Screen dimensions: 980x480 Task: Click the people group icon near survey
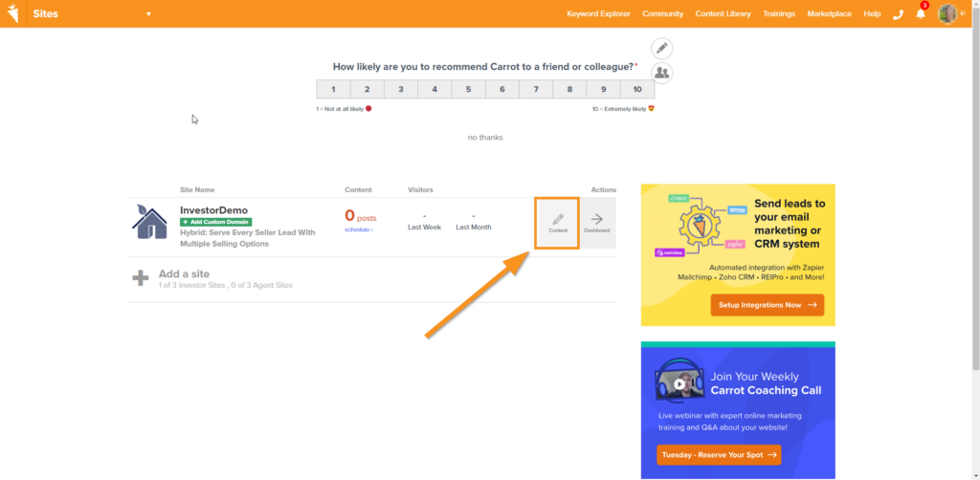[x=662, y=73]
